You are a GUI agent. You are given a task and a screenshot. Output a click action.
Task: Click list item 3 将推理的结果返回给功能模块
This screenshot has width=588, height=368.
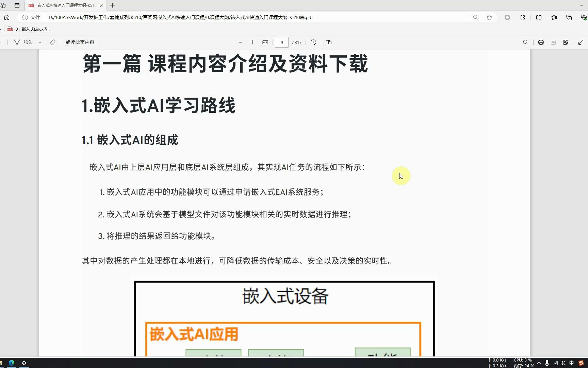click(x=157, y=236)
